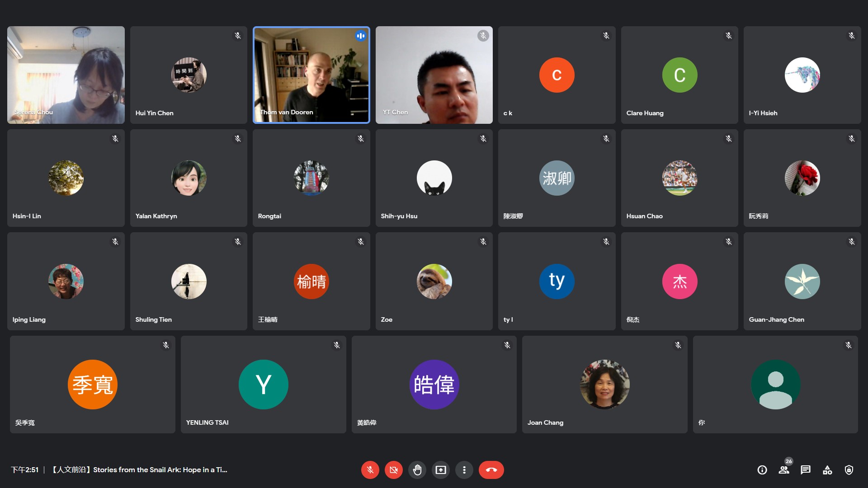Click Clare Huang's green C avatar
The height and width of the screenshot is (488, 868).
pos(679,75)
